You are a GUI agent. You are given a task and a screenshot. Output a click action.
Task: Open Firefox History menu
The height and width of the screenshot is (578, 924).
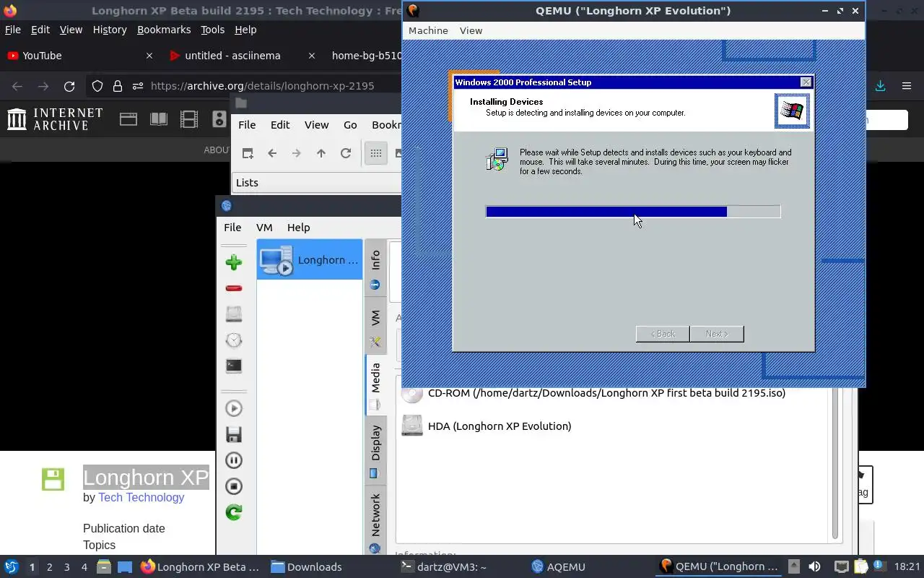[110, 30]
